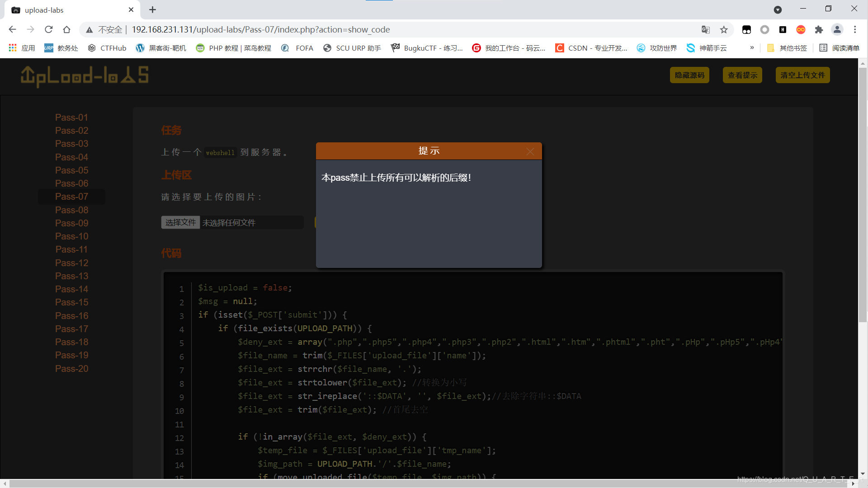The width and height of the screenshot is (868, 488).
Task: Click the 清空上传文件 button
Action: pos(802,75)
